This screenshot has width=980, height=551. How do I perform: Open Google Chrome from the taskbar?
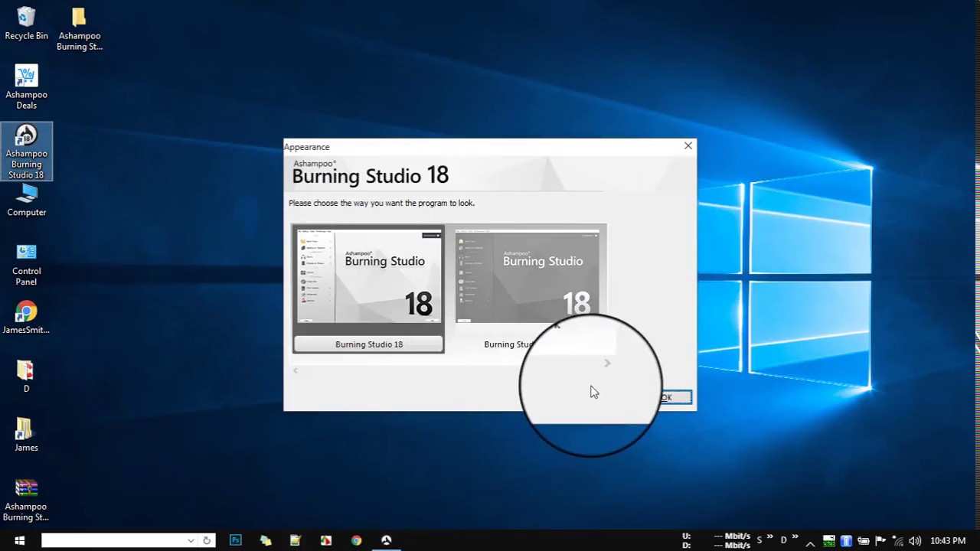[x=356, y=540]
